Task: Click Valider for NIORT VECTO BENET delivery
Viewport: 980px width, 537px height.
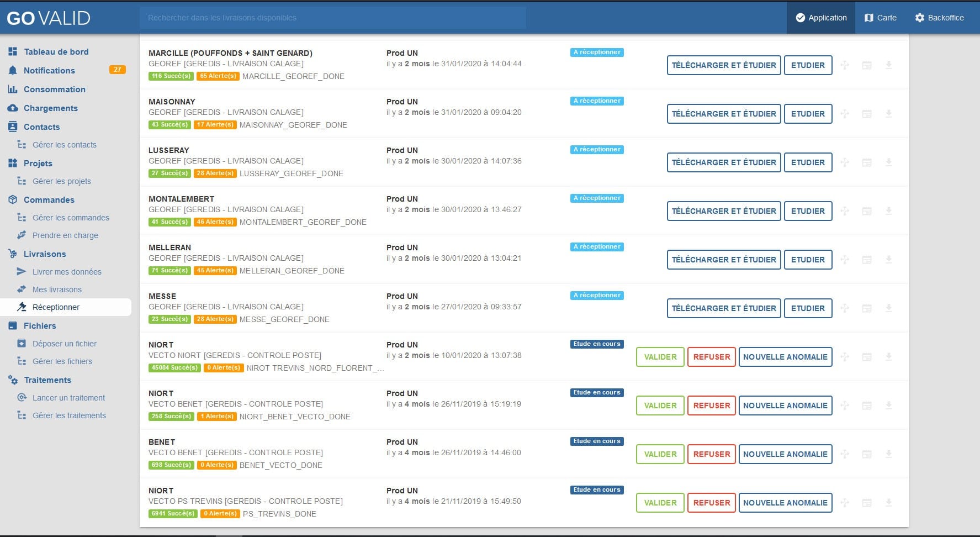Action: point(660,406)
